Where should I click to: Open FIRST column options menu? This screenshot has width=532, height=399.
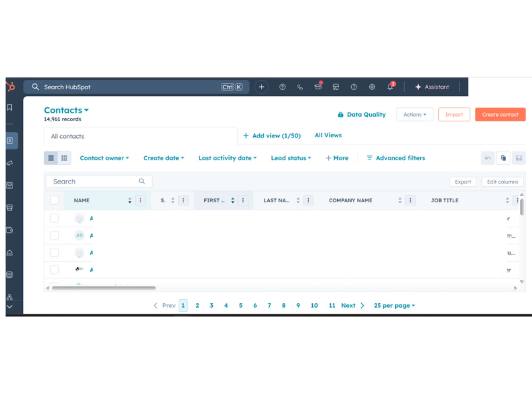pos(243,201)
